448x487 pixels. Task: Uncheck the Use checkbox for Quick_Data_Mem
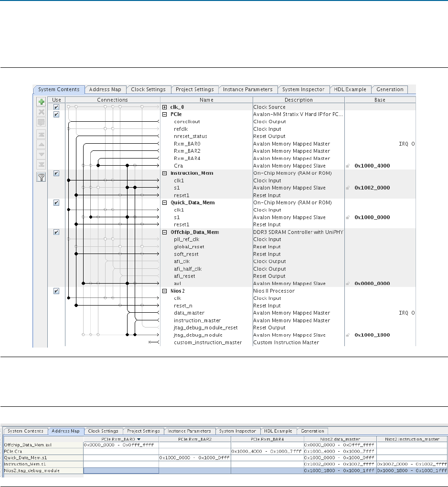[x=56, y=203]
